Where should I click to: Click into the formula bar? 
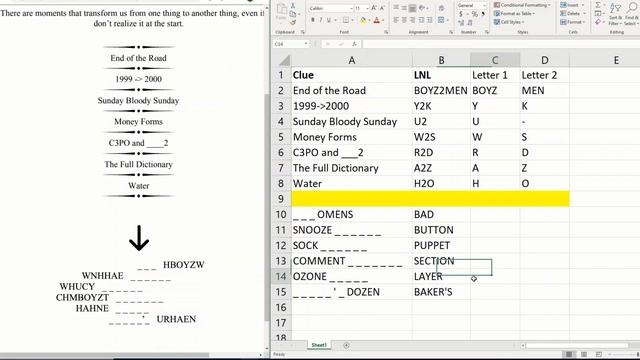pos(500,44)
